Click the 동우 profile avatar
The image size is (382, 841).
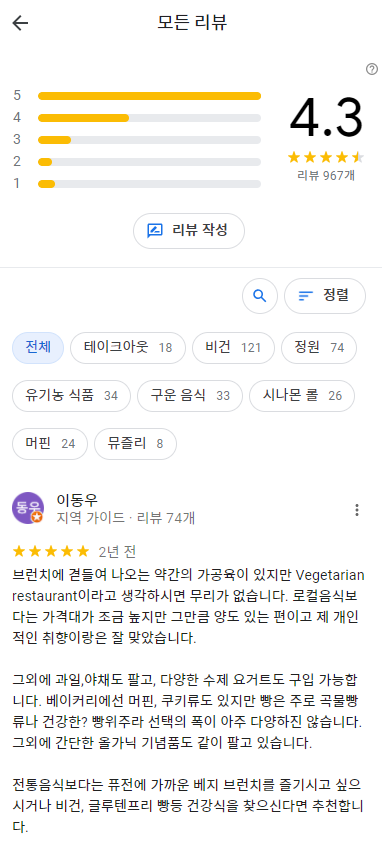[28, 508]
